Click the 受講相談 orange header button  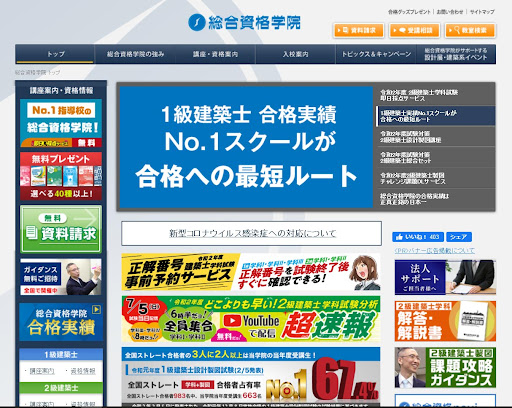(x=414, y=30)
